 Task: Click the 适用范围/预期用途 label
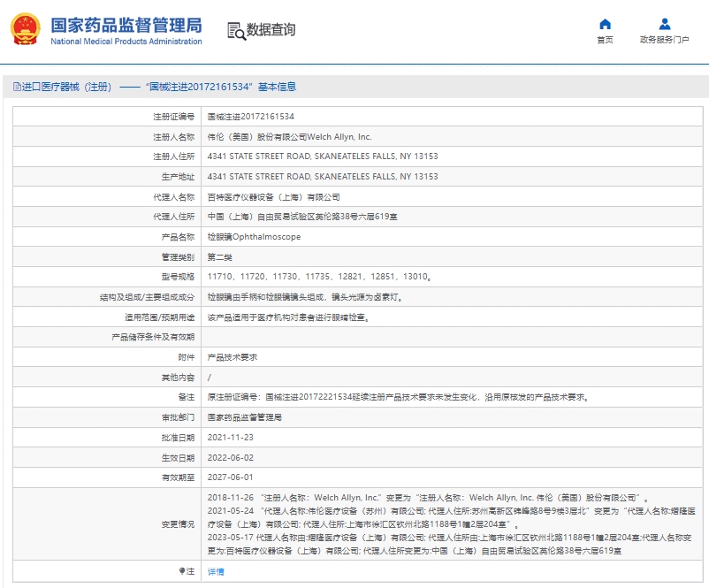coord(160,317)
